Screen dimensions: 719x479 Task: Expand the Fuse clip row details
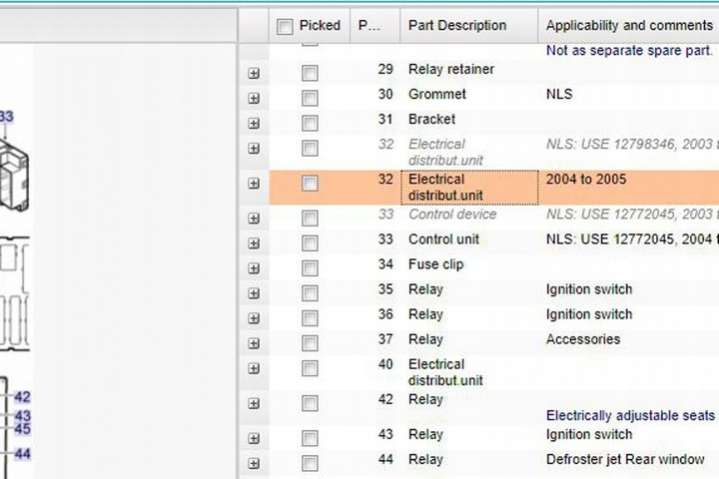[x=253, y=268]
